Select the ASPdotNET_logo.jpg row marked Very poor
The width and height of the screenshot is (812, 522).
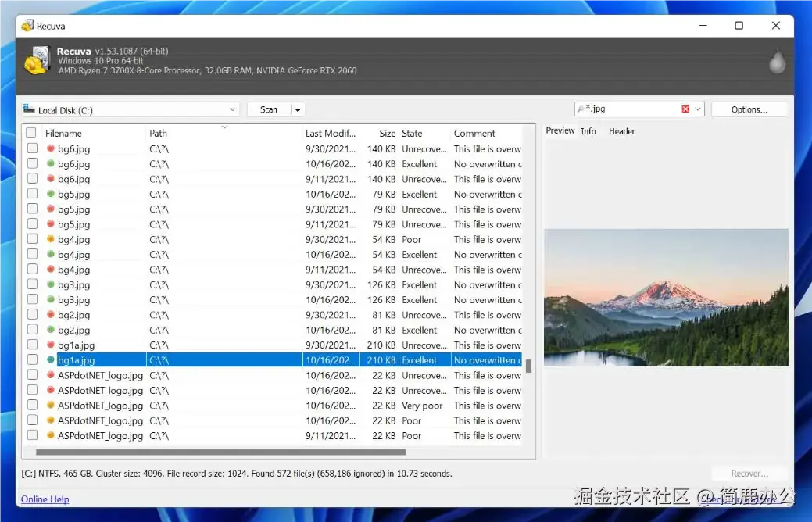(x=274, y=406)
